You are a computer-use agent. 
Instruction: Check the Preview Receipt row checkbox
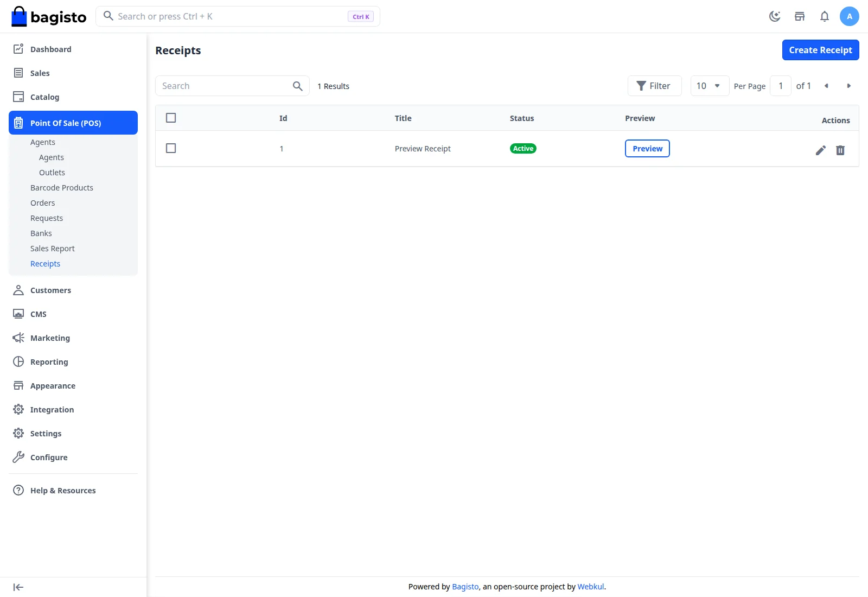(171, 148)
